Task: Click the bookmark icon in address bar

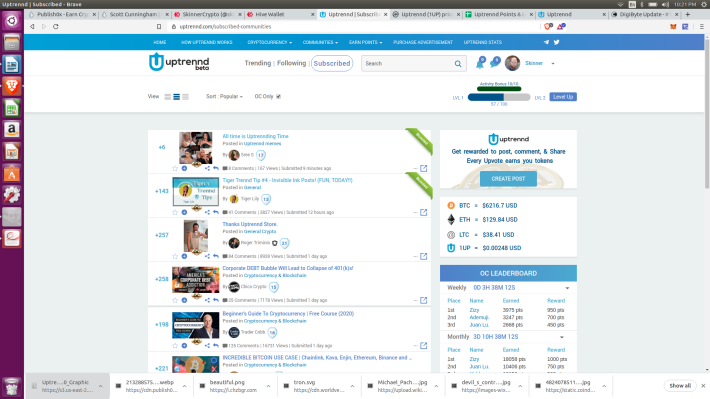Action: pos(159,27)
